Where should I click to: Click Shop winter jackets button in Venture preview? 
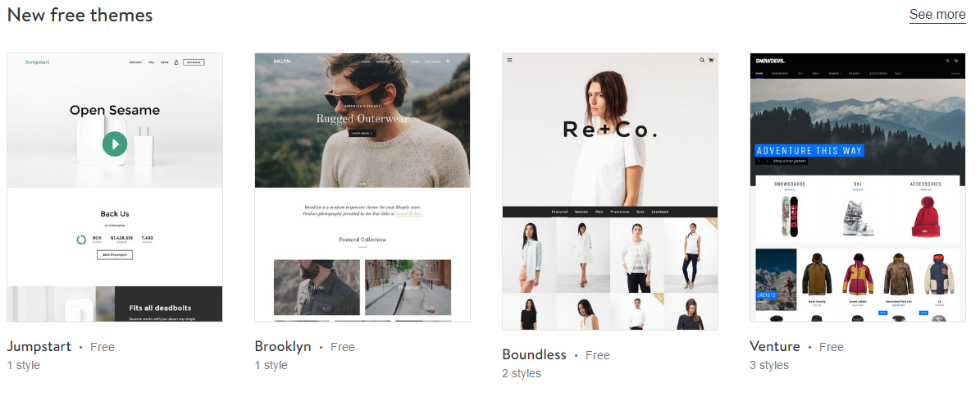[790, 161]
